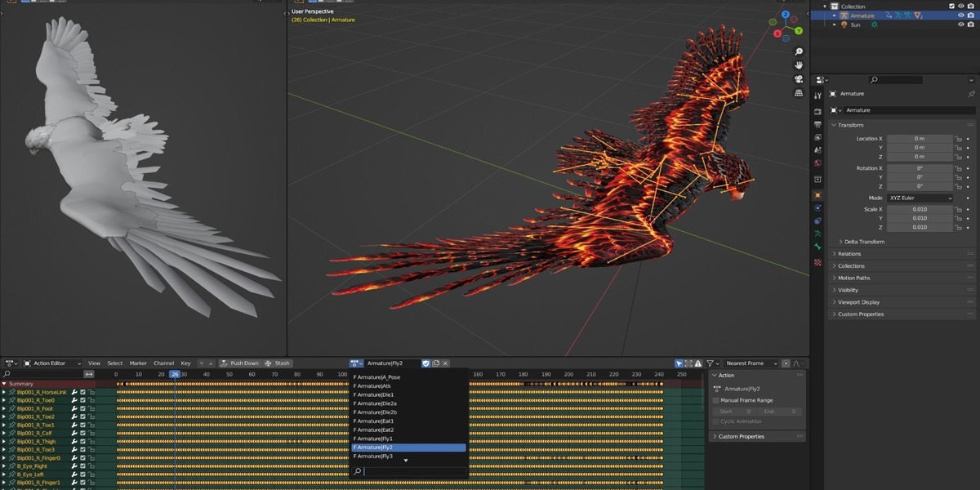The height and width of the screenshot is (490, 980).
Task: Toggle Bip001_R_Foot channel checkbox
Action: (x=82, y=408)
